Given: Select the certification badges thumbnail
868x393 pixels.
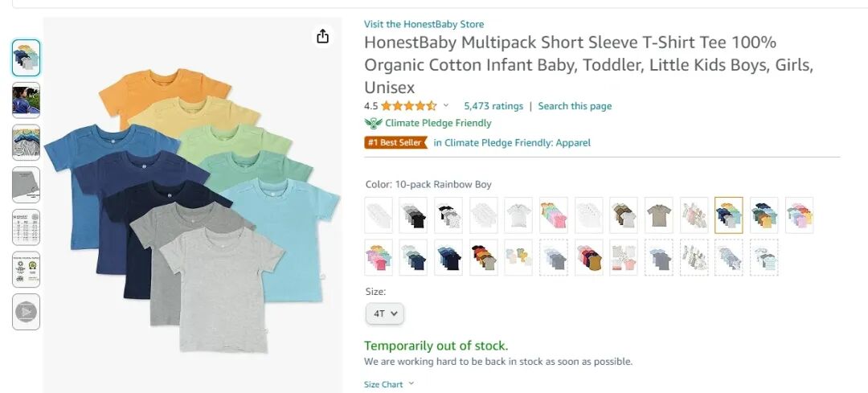Looking at the screenshot, I should [26, 269].
